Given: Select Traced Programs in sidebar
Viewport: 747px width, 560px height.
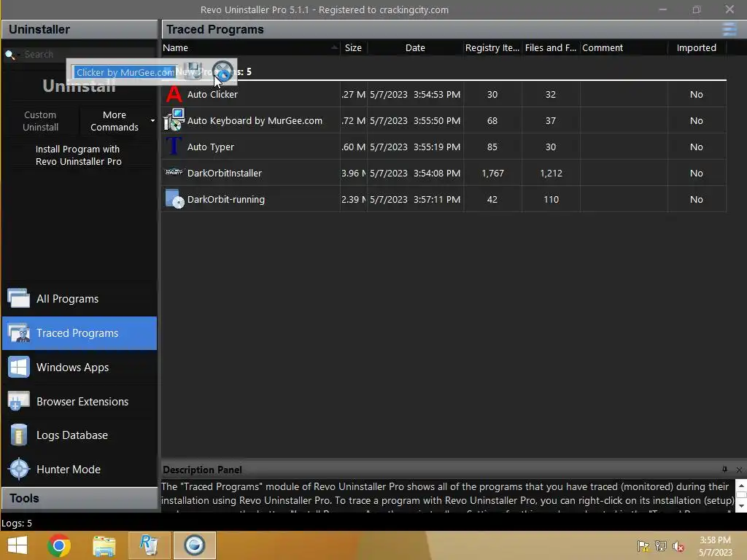Looking at the screenshot, I should coord(79,332).
